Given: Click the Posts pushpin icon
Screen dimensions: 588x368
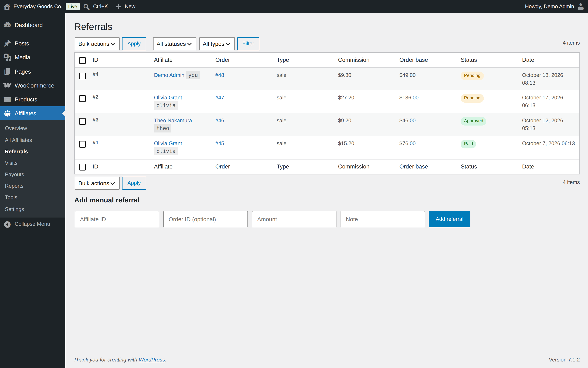Looking at the screenshot, I should click(8, 43).
